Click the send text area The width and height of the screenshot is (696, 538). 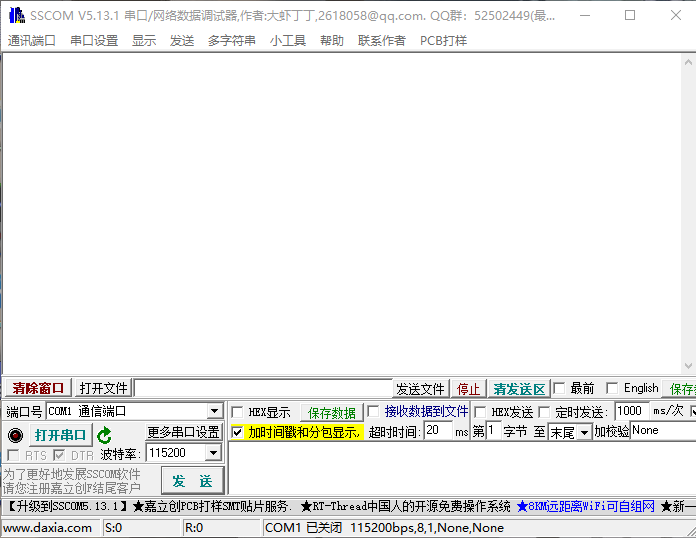point(462,468)
